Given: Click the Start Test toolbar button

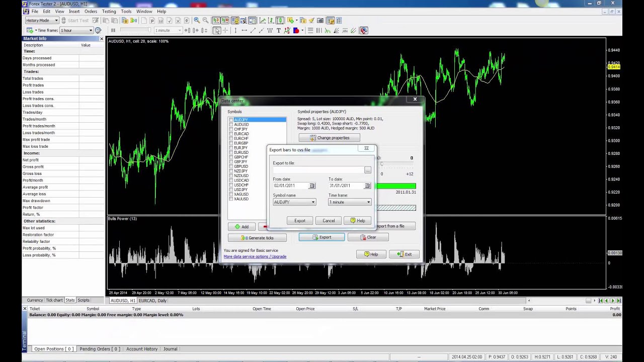Looking at the screenshot, I should coord(74,21).
